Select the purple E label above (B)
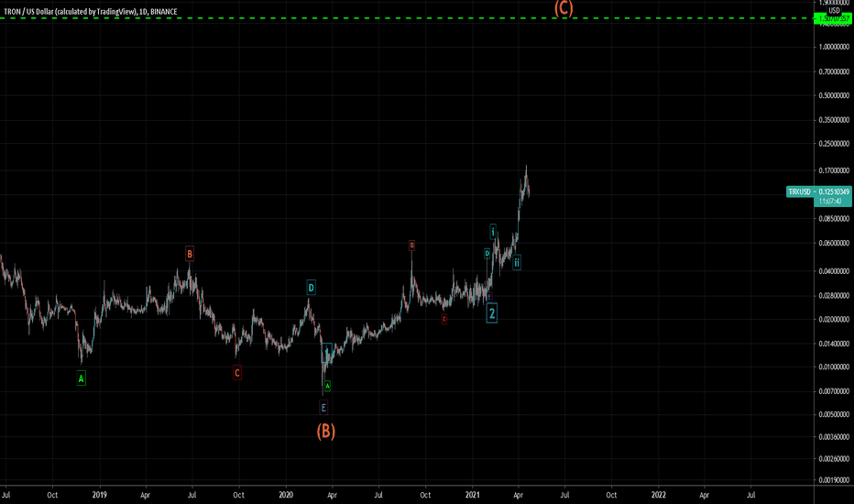The image size is (854, 504). pyautogui.click(x=323, y=408)
